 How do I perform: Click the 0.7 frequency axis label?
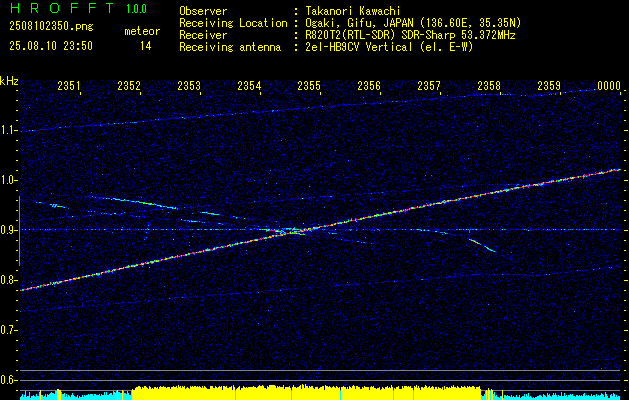tap(7, 330)
